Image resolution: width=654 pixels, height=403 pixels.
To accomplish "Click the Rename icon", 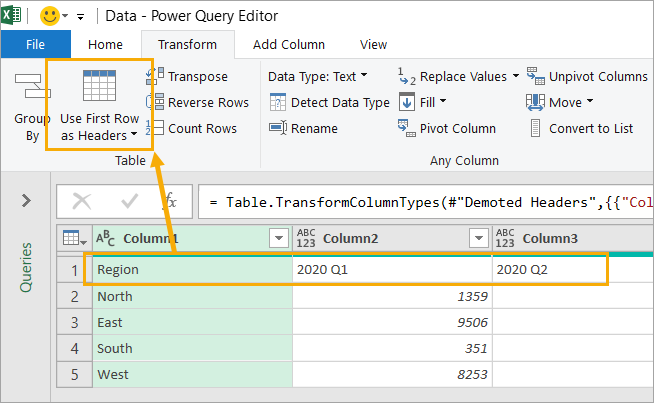I will coord(278,128).
